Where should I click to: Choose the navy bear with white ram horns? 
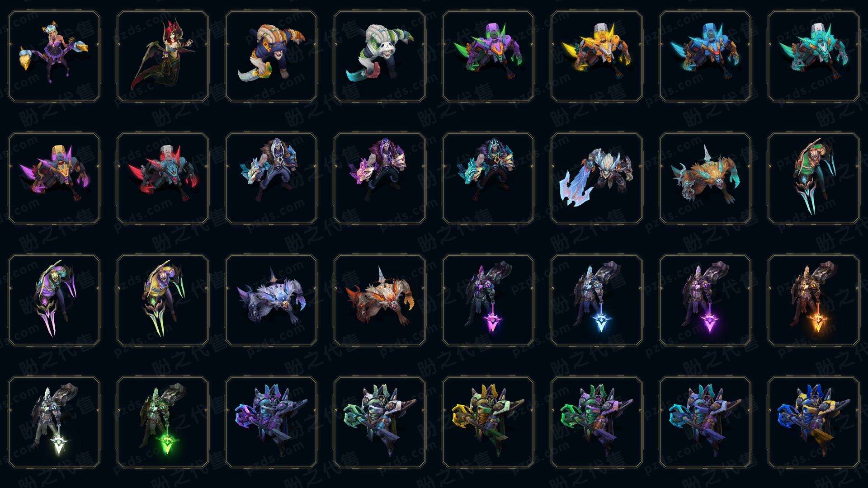point(271,56)
